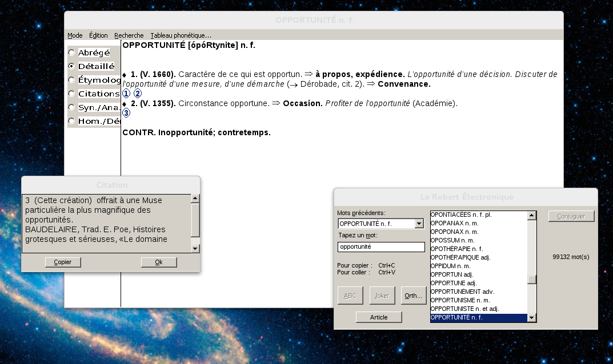Expand the Mots précédents dropdown
The width and height of the screenshot is (613, 364).
[419, 224]
